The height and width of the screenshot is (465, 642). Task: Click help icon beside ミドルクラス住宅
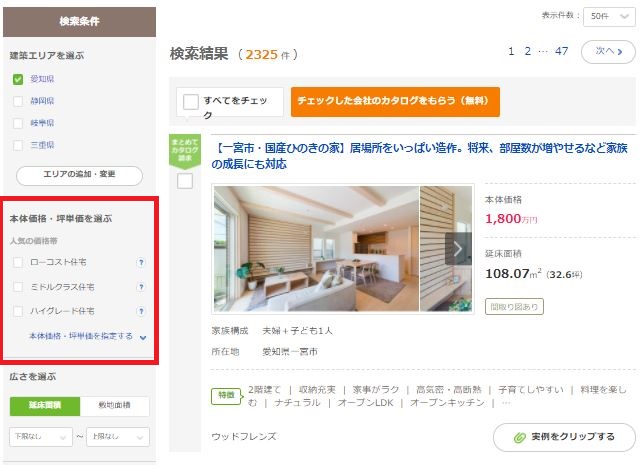(141, 287)
